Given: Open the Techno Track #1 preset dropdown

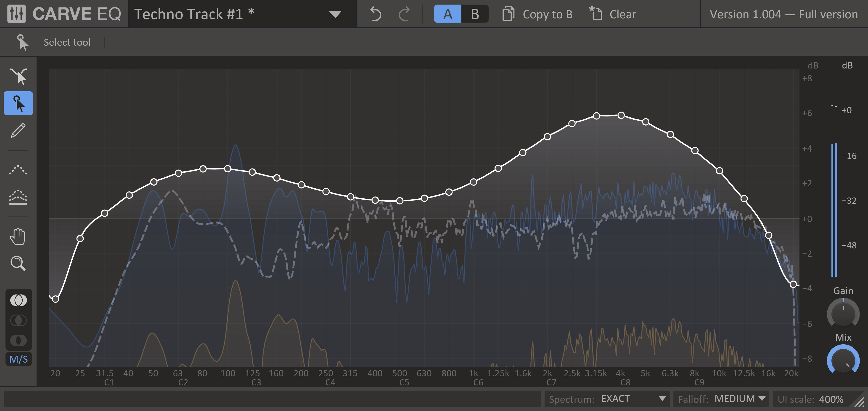Looking at the screenshot, I should (335, 14).
